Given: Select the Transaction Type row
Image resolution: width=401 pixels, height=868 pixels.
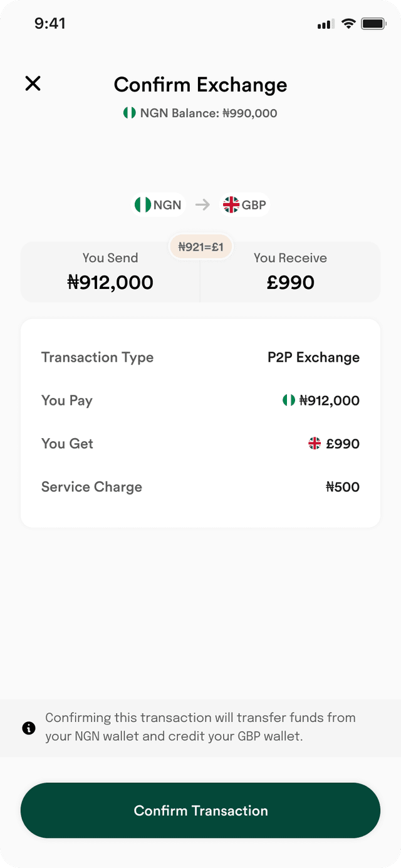Looking at the screenshot, I should point(200,357).
